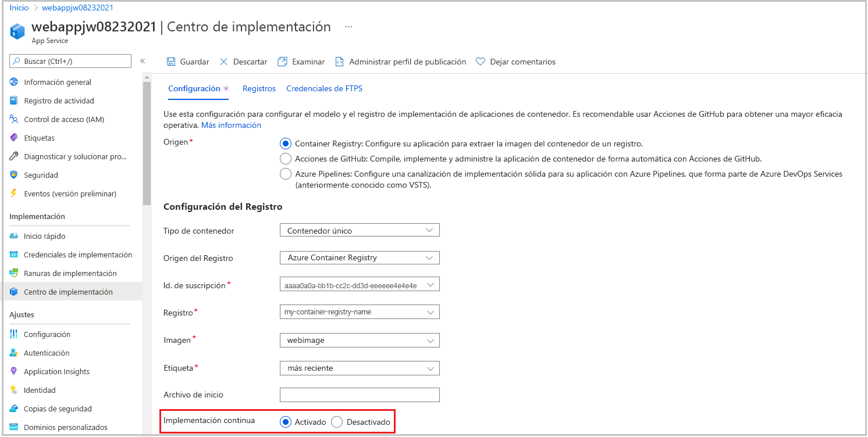The image size is (868, 437).
Task: Click the Administrar perfil de publicación label
Action: tap(407, 62)
